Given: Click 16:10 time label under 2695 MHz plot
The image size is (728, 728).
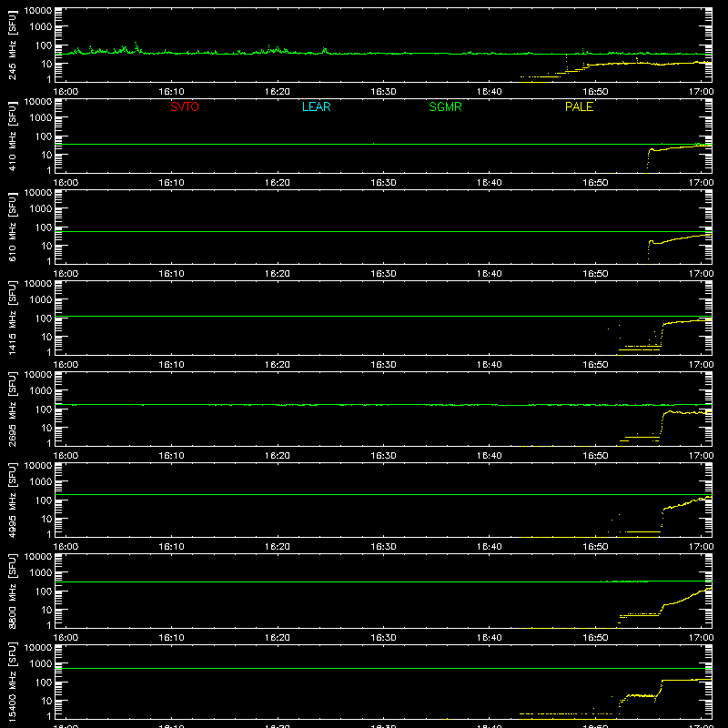Looking at the screenshot, I should (x=171, y=456).
